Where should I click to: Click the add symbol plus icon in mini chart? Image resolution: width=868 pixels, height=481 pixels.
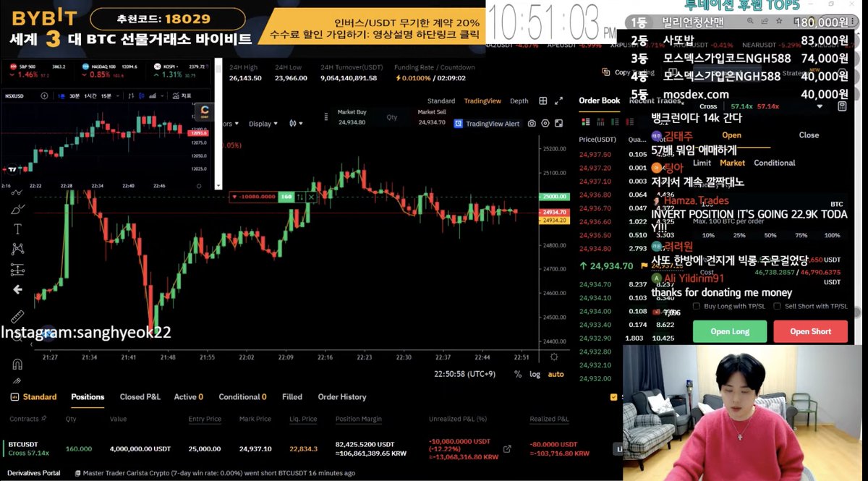pyautogui.click(x=44, y=95)
